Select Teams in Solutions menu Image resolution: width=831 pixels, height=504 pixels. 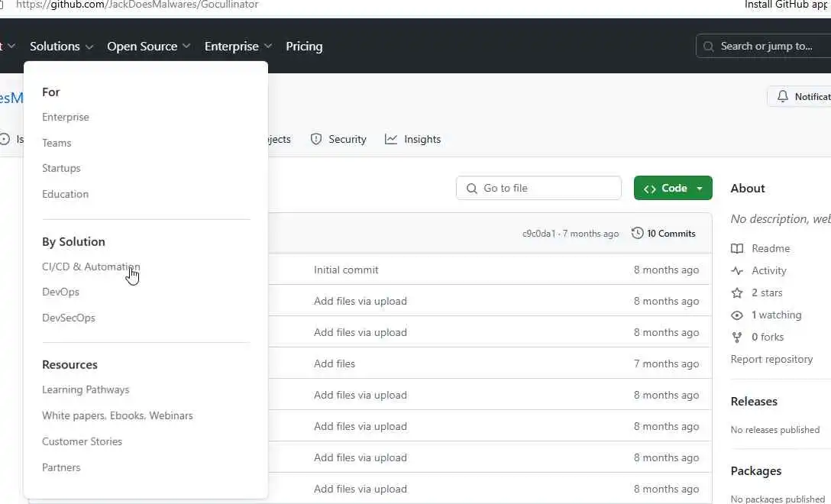pos(57,143)
